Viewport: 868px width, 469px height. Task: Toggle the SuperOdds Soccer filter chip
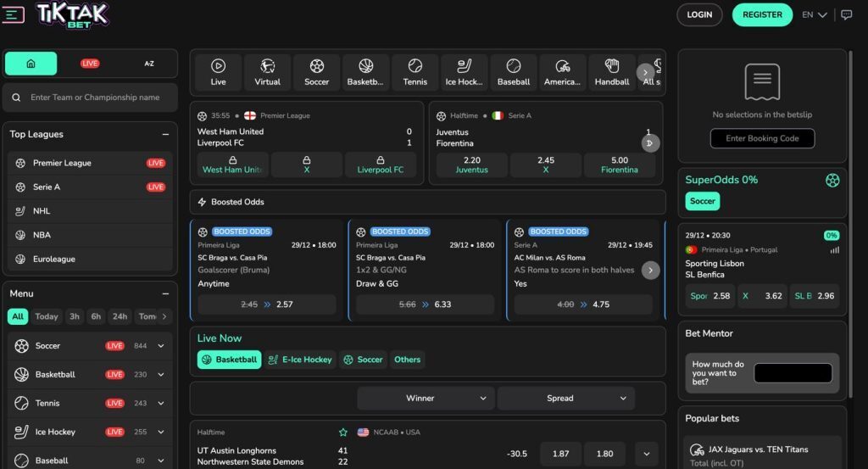(703, 201)
